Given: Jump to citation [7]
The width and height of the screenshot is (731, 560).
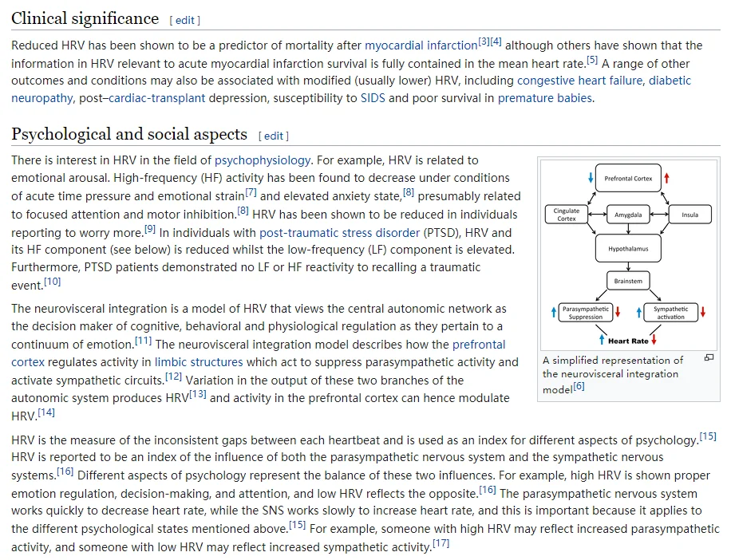Looking at the screenshot, I should (x=251, y=192).
